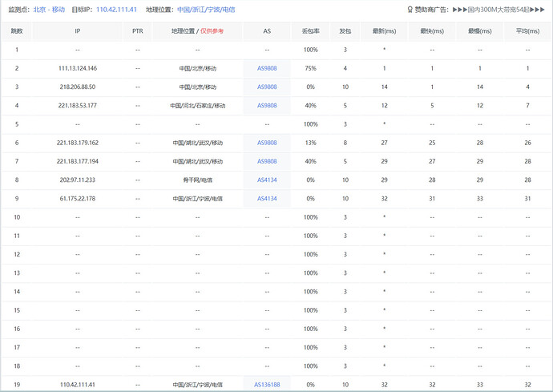Viewport: 553px width, 392px height.
Task: Select IP cell 218.206.88.50
Action: tap(78, 87)
